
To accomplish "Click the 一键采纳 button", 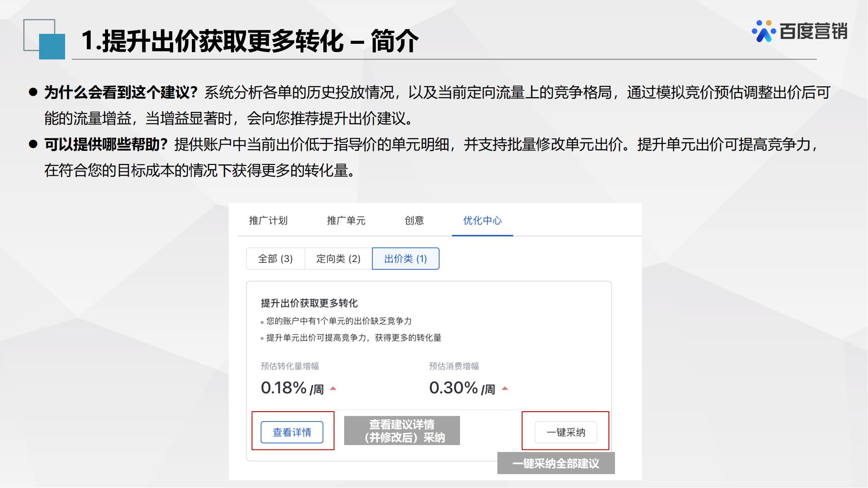I will pyautogui.click(x=566, y=432).
